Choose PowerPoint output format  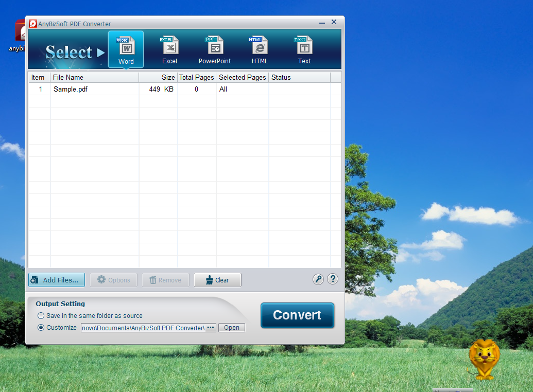point(215,49)
